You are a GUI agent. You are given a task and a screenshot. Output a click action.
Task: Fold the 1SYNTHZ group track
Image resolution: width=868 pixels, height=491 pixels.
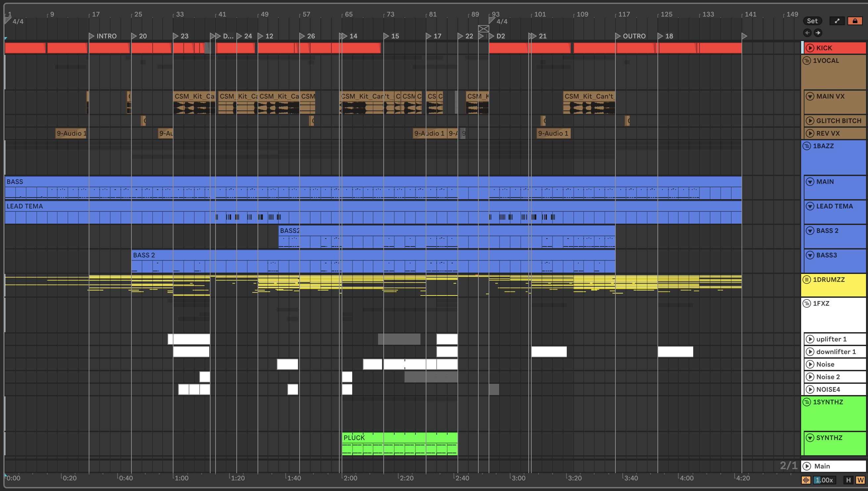pos(807,402)
